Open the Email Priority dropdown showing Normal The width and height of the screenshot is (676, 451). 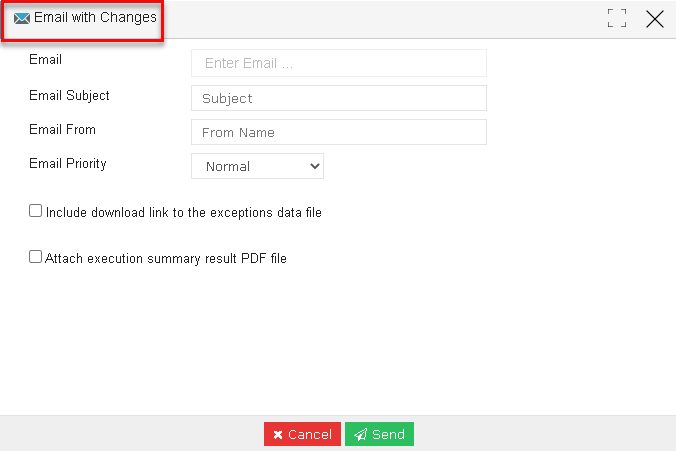tap(257, 166)
